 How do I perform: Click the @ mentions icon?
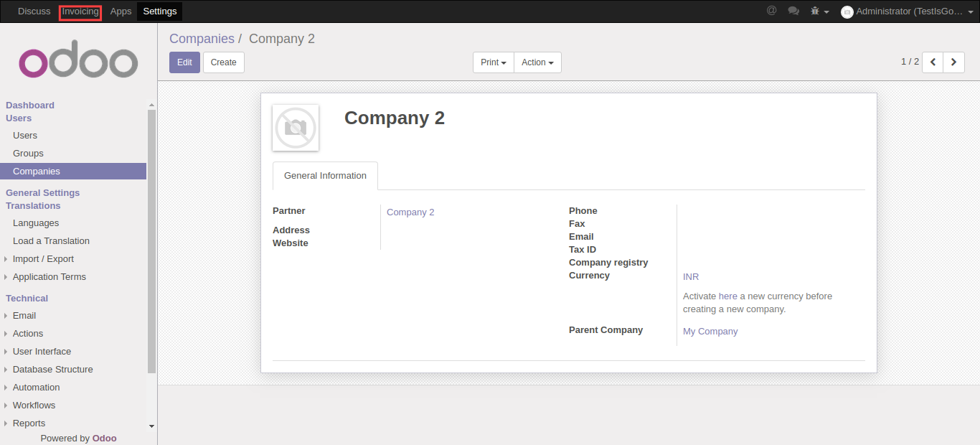[772, 11]
